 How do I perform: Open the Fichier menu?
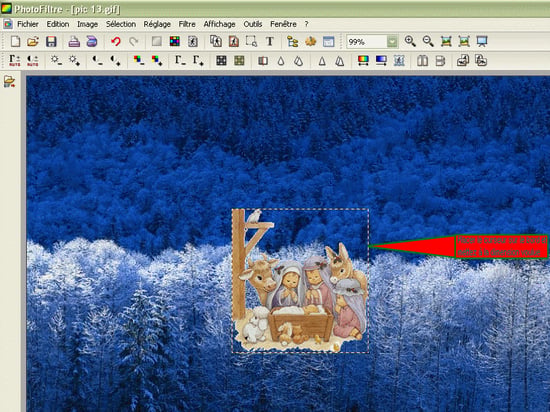[x=28, y=24]
